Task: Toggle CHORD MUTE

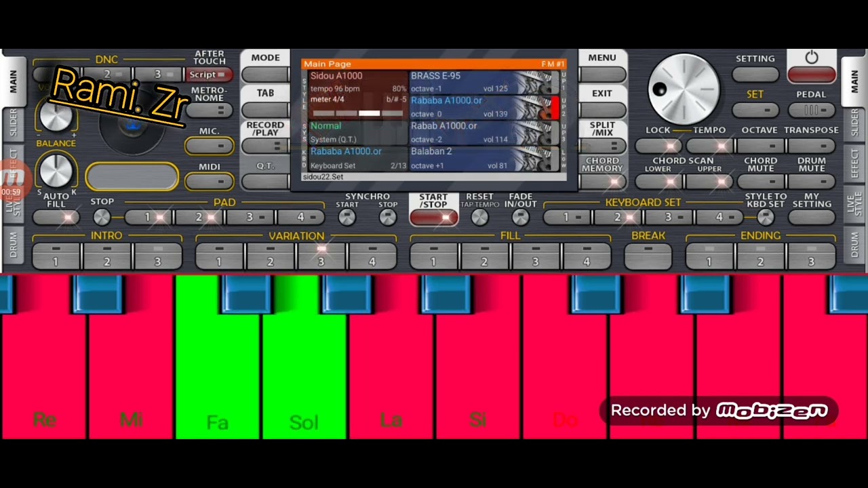Action: (760, 181)
